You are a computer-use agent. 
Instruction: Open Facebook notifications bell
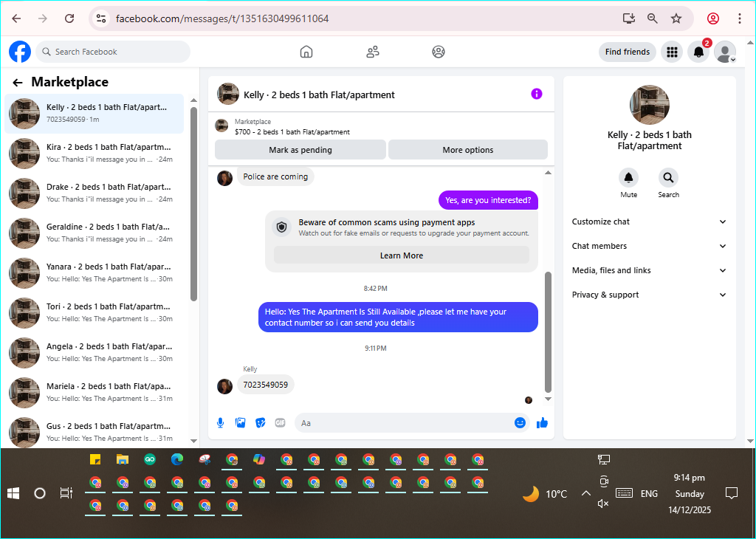coord(698,52)
